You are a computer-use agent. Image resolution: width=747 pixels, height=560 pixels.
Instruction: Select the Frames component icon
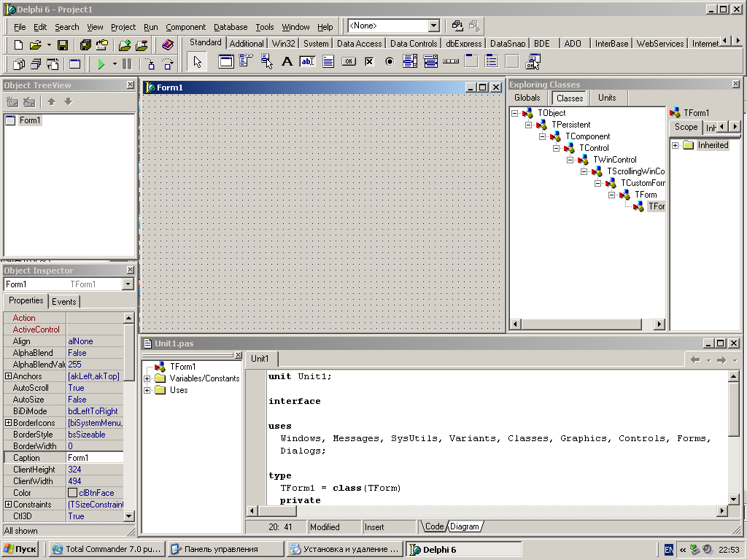(x=226, y=61)
